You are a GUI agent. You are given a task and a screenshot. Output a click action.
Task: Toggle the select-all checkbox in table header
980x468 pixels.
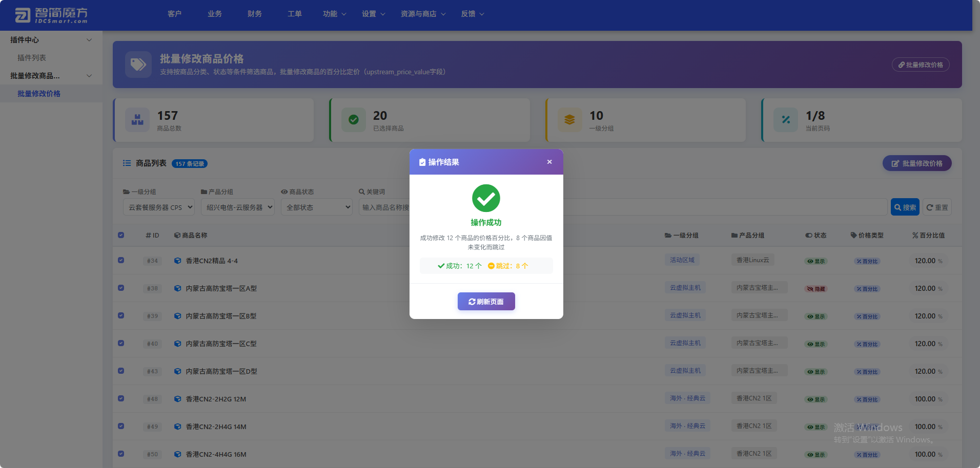[x=121, y=235]
